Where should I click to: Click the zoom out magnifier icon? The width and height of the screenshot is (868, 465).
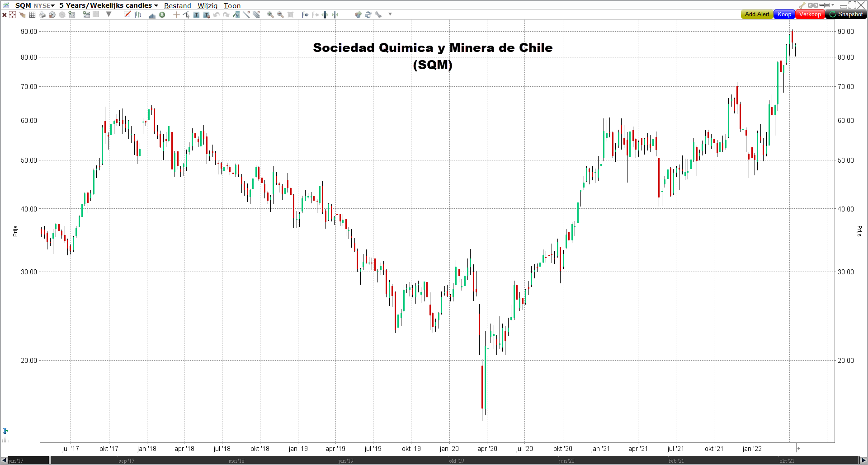(x=280, y=14)
